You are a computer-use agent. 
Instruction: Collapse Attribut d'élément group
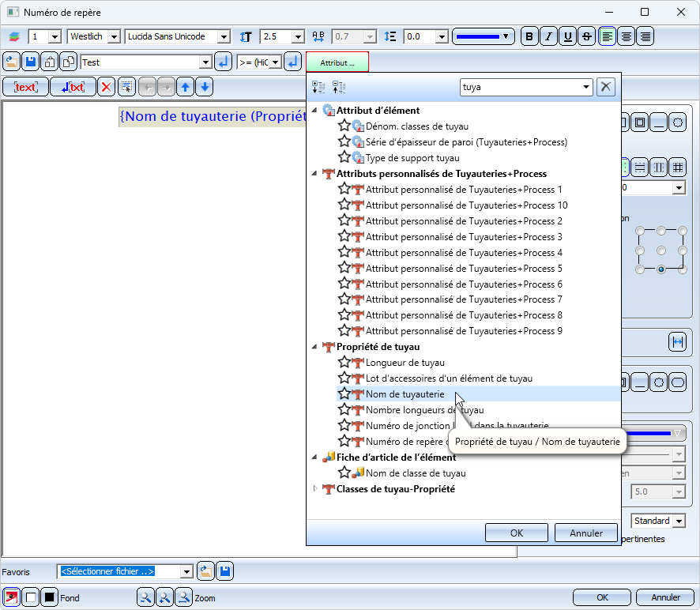tap(314, 110)
